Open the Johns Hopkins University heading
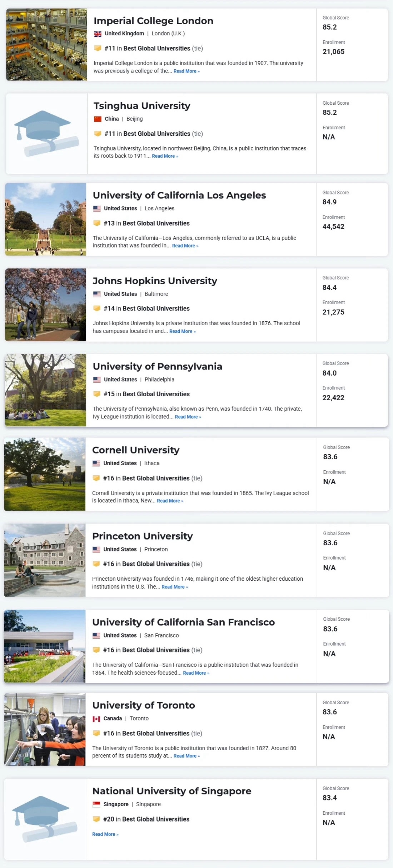393x868 pixels. [x=155, y=281]
